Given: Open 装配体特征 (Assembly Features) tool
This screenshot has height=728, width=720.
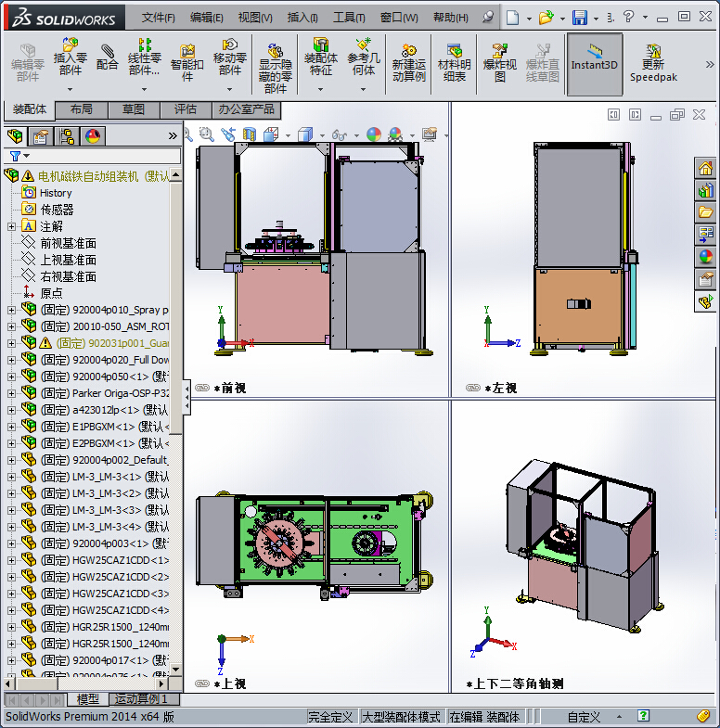Looking at the screenshot, I should click(x=320, y=57).
